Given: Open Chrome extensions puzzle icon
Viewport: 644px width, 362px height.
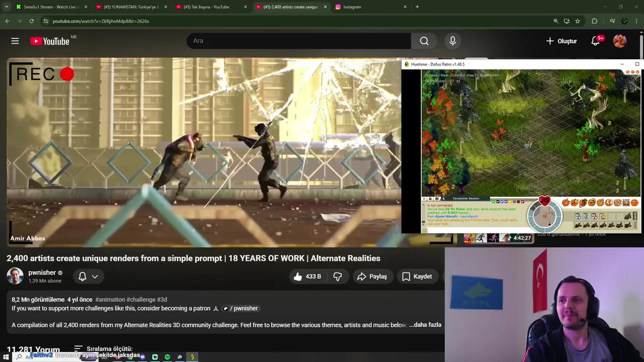Looking at the screenshot, I should click(x=595, y=21).
